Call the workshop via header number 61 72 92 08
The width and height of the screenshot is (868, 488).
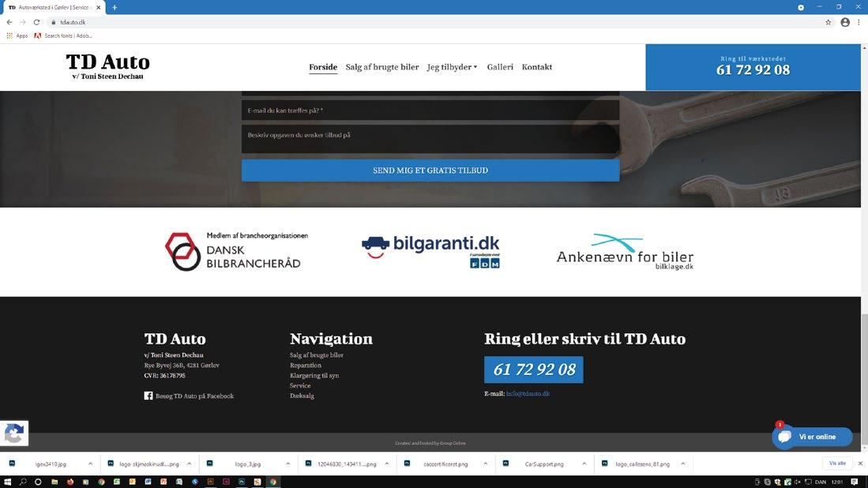coord(753,69)
